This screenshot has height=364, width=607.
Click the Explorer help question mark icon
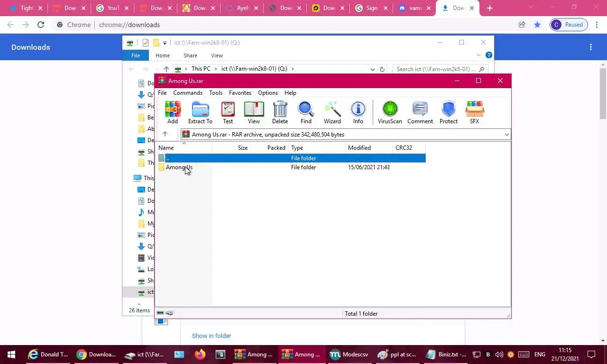[489, 55]
